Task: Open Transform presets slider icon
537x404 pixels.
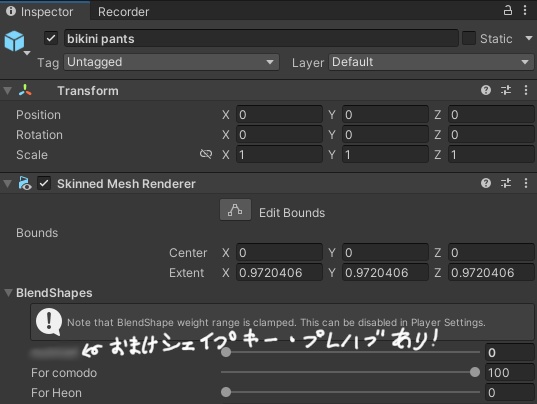Action: [x=506, y=90]
